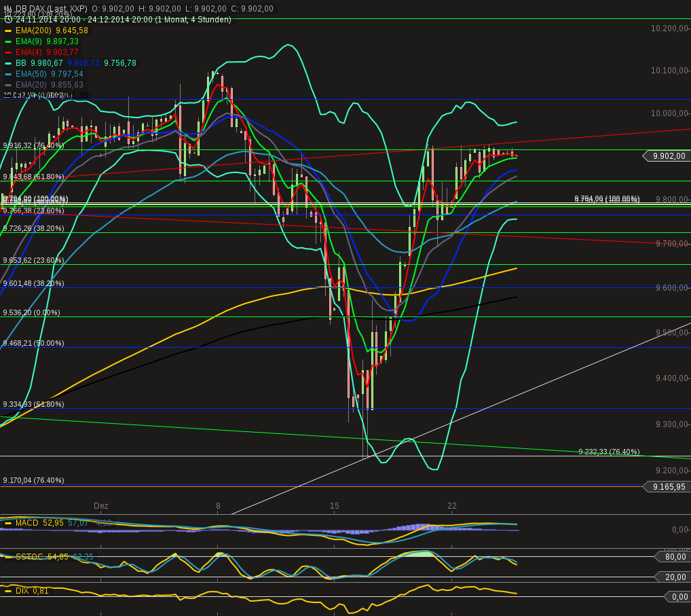Click the current price tag 9.902,00
The image size is (691, 616).
[x=666, y=156]
